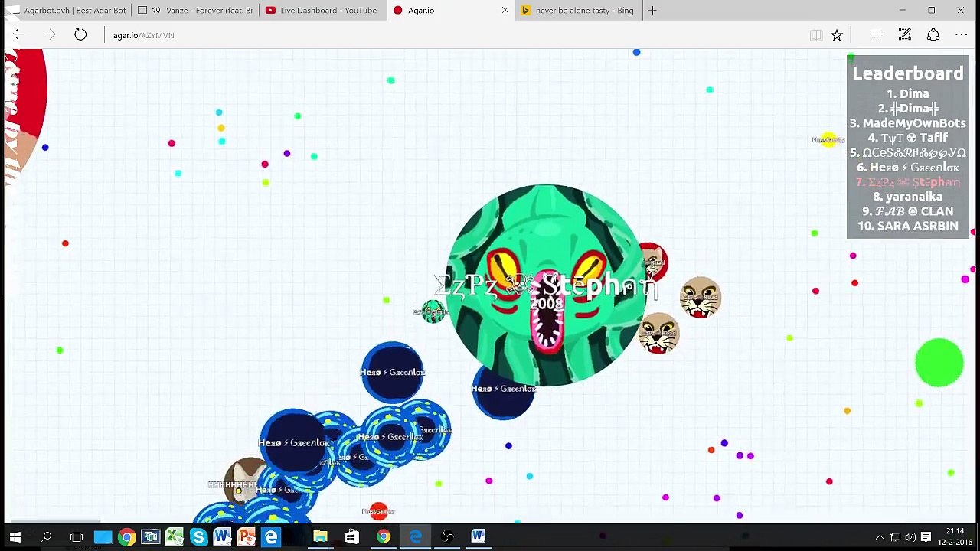
Task: Open Skype from the taskbar
Action: tap(198, 537)
